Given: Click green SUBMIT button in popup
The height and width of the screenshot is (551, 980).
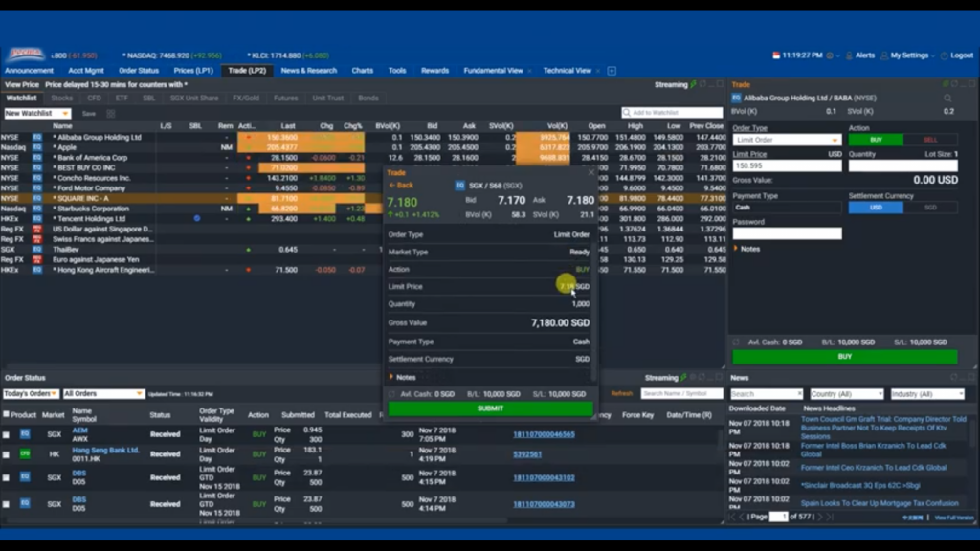Looking at the screenshot, I should (x=491, y=408).
